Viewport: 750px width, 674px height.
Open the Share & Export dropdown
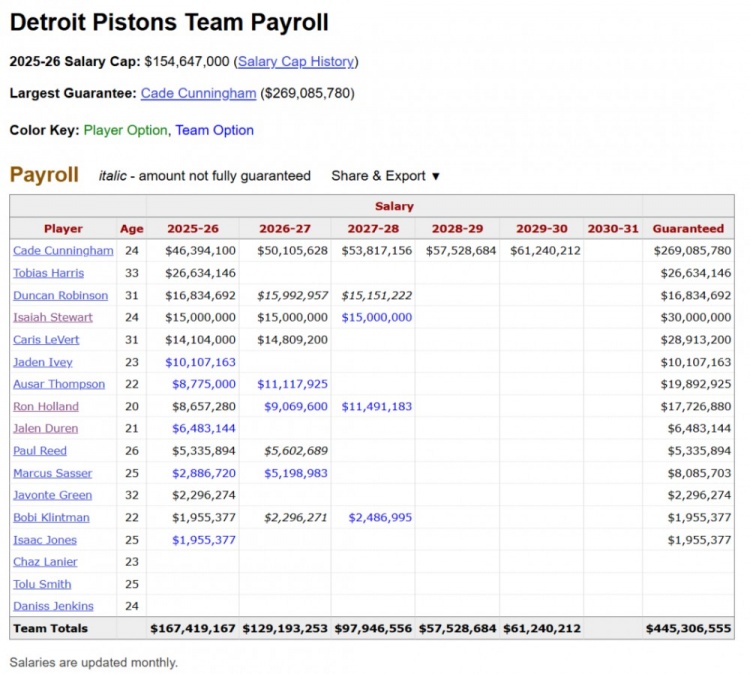click(385, 176)
